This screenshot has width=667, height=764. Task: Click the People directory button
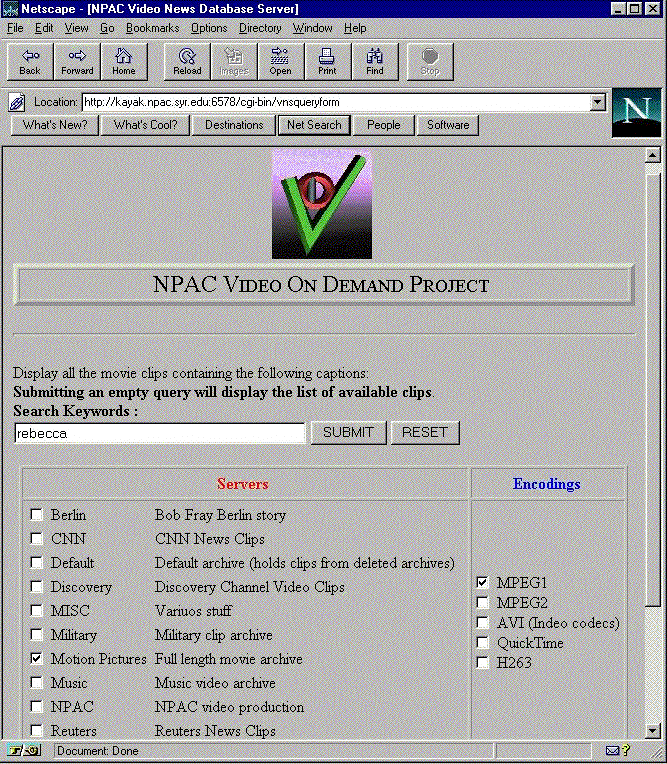(x=383, y=125)
